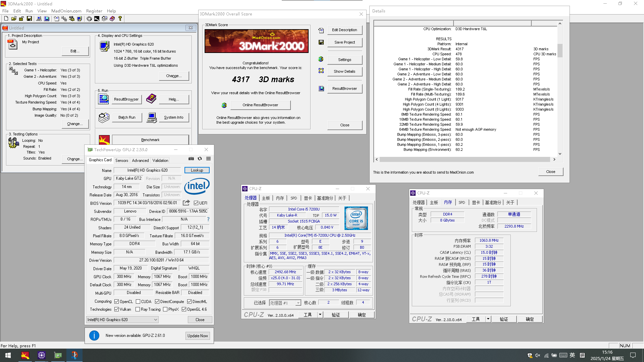Screen dimensions: 644x362
Task: Click the floppy icon next to Save Project
Action: (321, 42)
